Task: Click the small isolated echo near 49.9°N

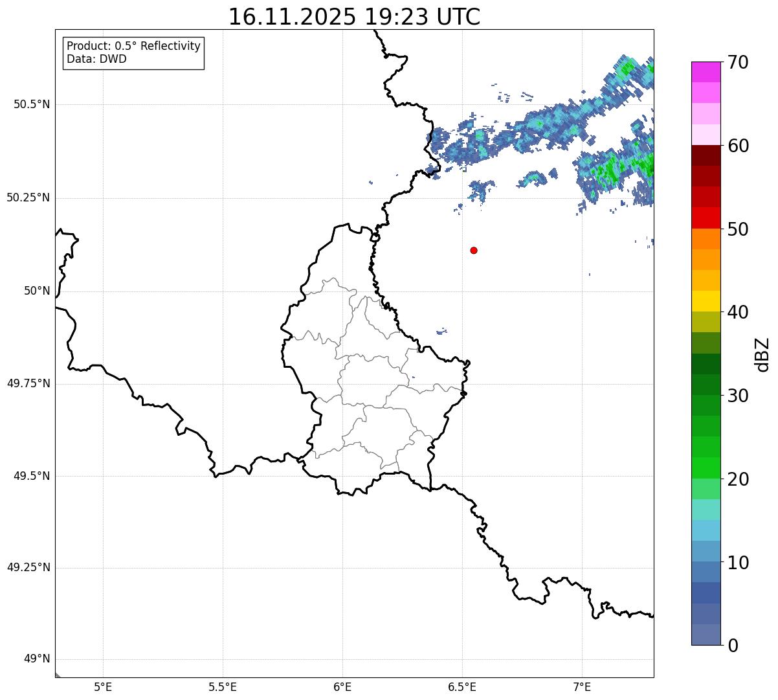Action: pyautogui.click(x=441, y=332)
